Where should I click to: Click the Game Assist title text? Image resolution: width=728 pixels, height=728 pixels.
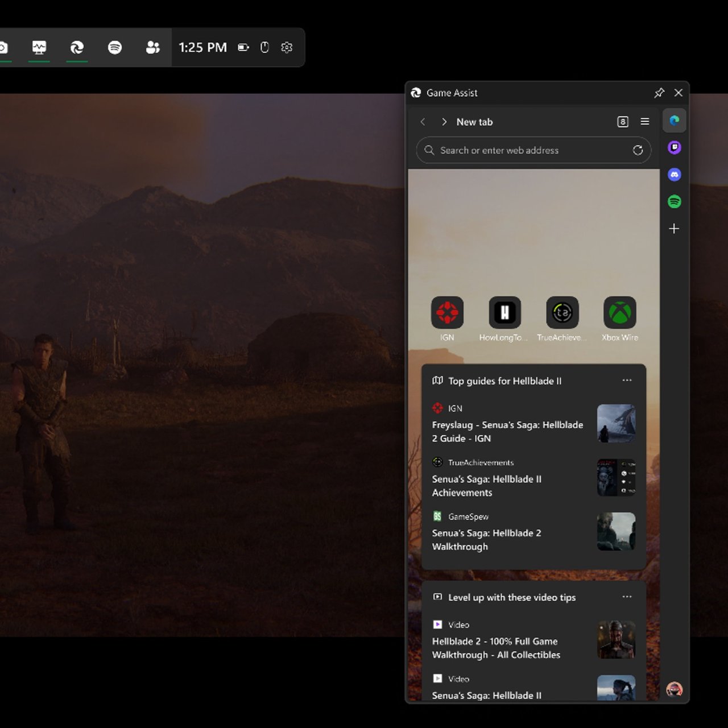[x=452, y=93]
